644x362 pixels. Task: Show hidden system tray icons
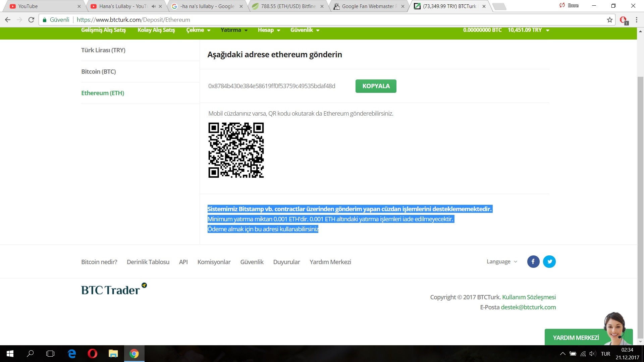tap(563, 354)
